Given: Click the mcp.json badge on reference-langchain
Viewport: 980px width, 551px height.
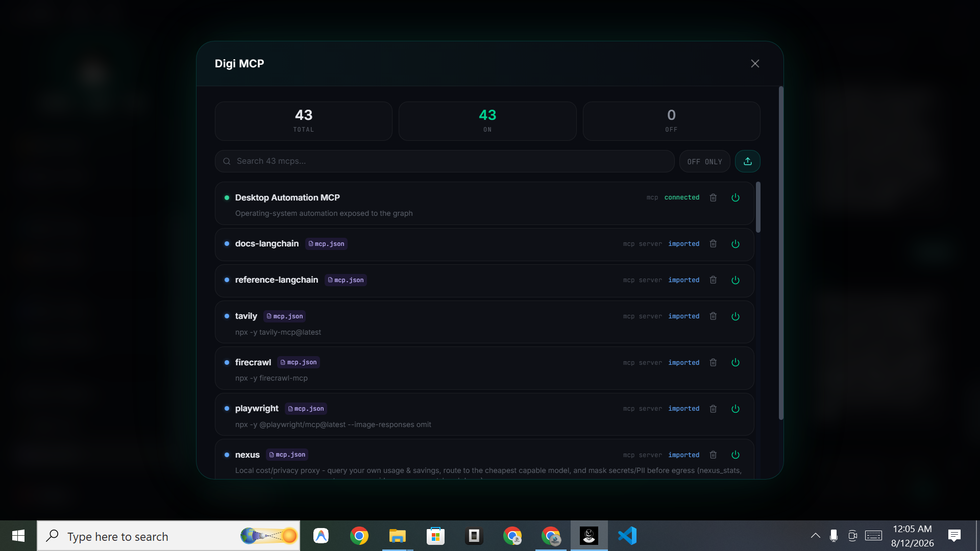Looking at the screenshot, I should coord(346,280).
